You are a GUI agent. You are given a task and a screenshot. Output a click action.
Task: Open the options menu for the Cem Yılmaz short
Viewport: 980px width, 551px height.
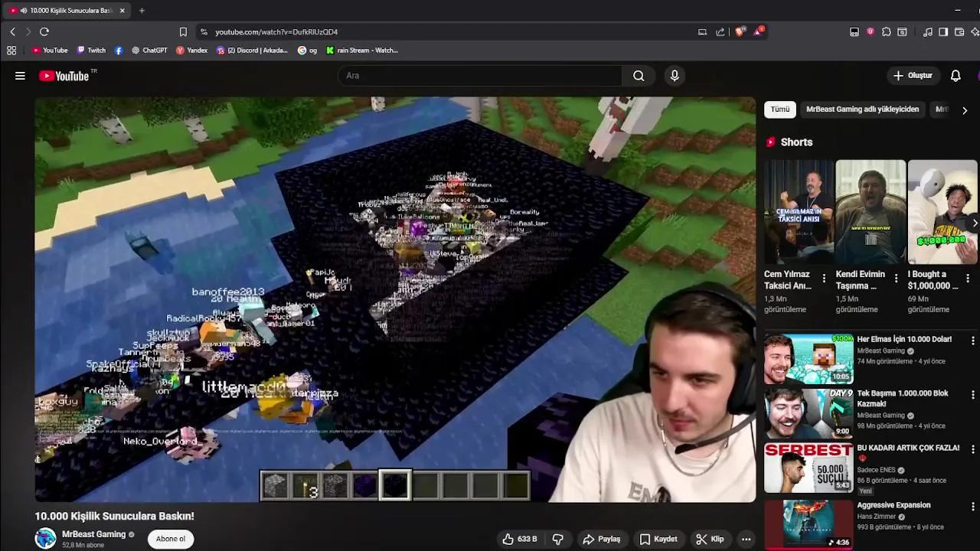824,279
